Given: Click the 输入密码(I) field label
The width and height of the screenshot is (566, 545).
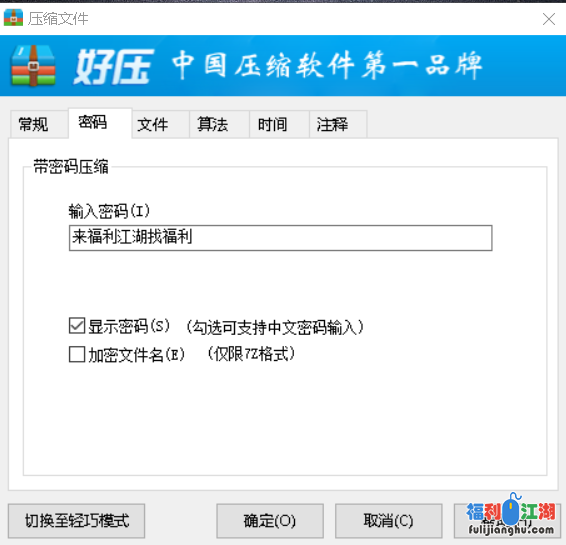Looking at the screenshot, I should [109, 211].
